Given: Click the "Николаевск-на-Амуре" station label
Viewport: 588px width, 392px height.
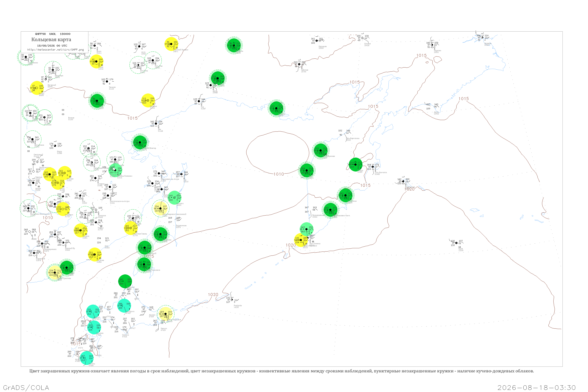Looking at the screenshot, I should pyautogui.click(x=170, y=179).
